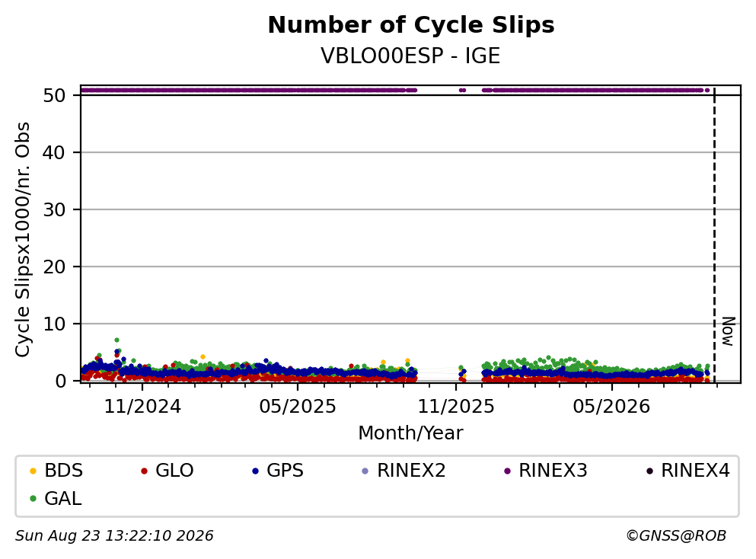This screenshot has height=559, width=756.
Task: Click the BDS yellow legend marker
Action: (33, 471)
